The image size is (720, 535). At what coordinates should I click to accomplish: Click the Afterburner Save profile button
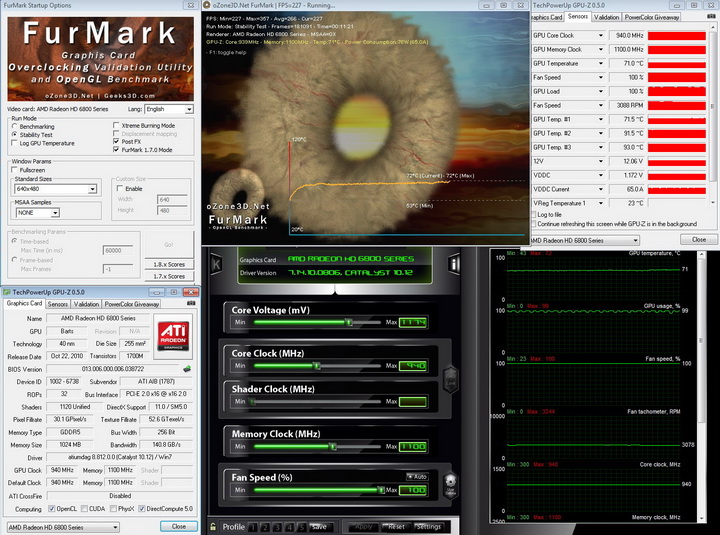320,527
